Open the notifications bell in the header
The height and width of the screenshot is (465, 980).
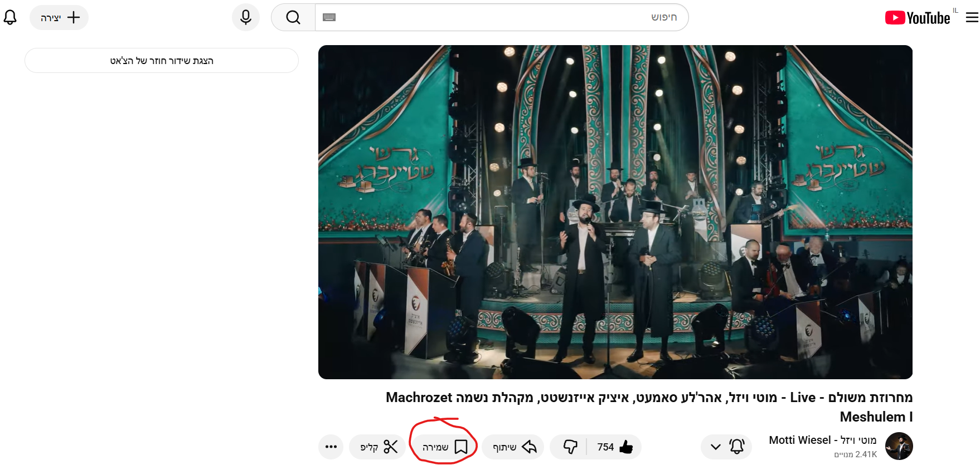pyautogui.click(x=10, y=17)
